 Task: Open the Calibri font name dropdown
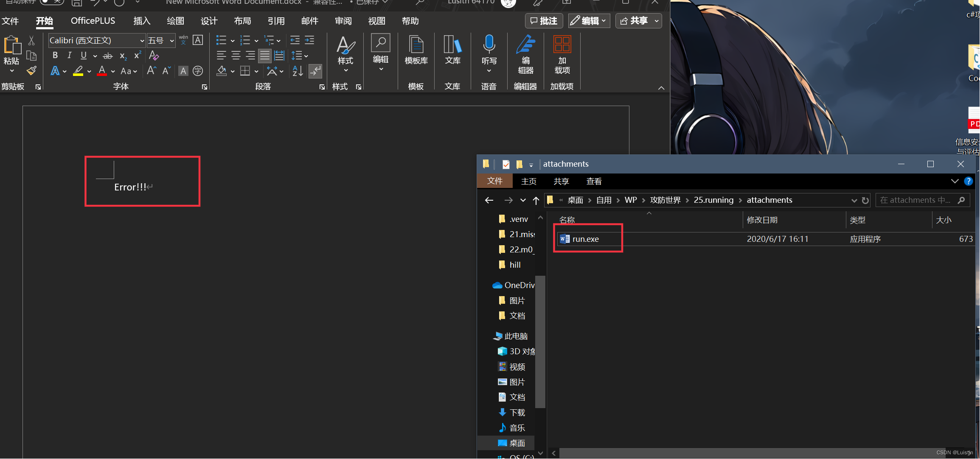pyautogui.click(x=142, y=41)
